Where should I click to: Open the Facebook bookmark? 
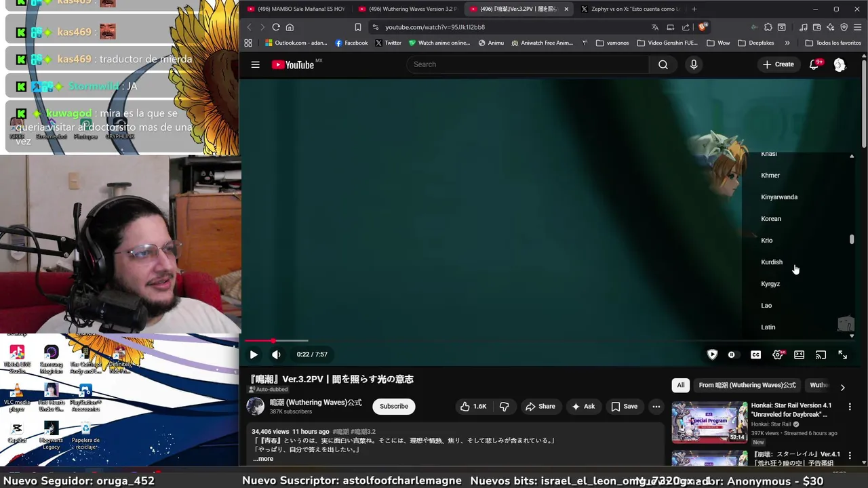click(x=351, y=43)
